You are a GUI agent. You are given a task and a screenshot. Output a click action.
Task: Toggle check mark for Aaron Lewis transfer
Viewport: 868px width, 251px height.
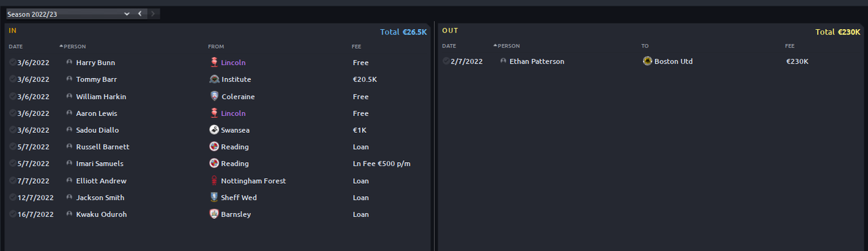[x=12, y=113]
